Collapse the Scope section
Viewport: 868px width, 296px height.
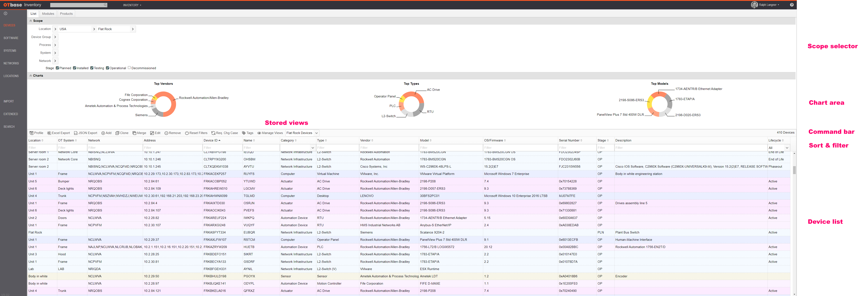[31, 21]
